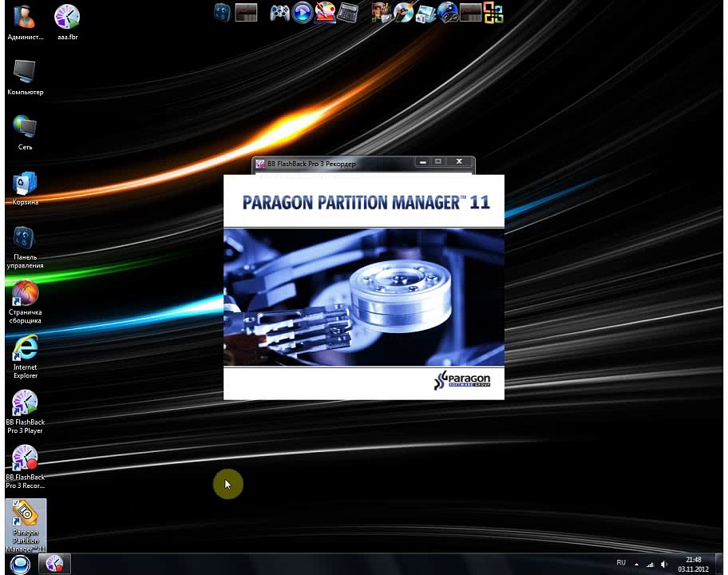The width and height of the screenshot is (728, 575).
Task: Click the Show desktop strip
Action: pyautogui.click(x=718, y=565)
